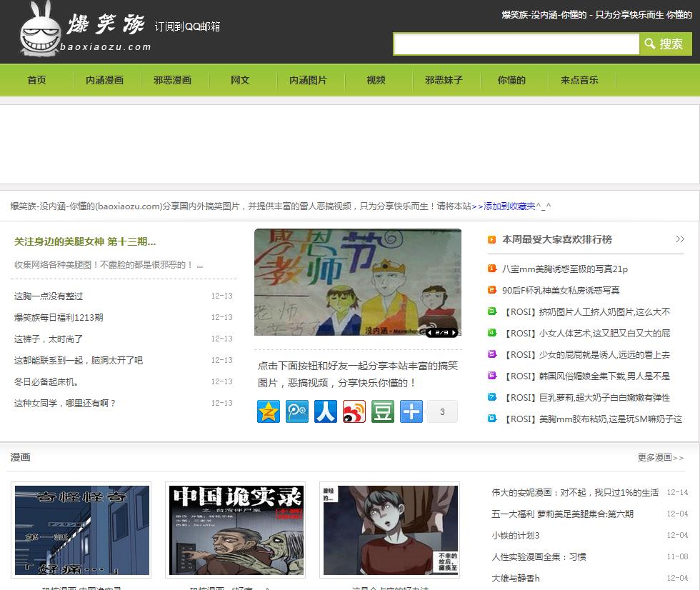Image resolution: width=700 pixels, height=590 pixels.
Task: Click the 漫画 section heading
Action: tap(21, 457)
